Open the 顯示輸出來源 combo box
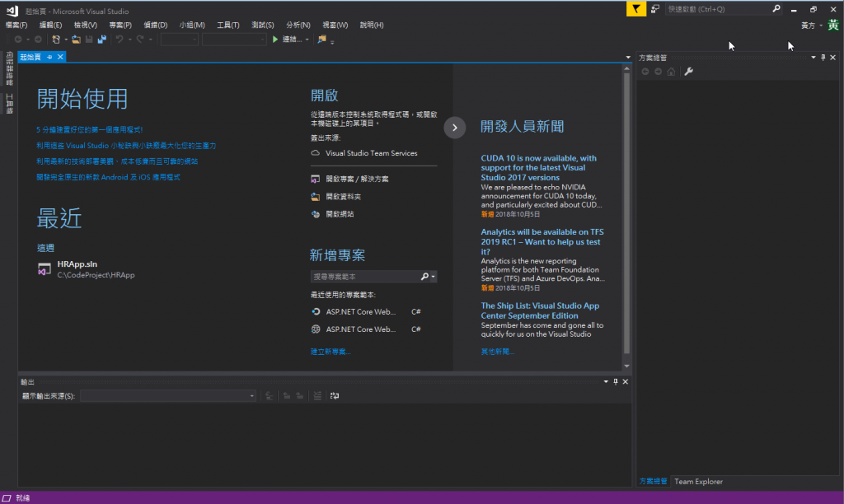The image size is (844, 504). pos(168,396)
